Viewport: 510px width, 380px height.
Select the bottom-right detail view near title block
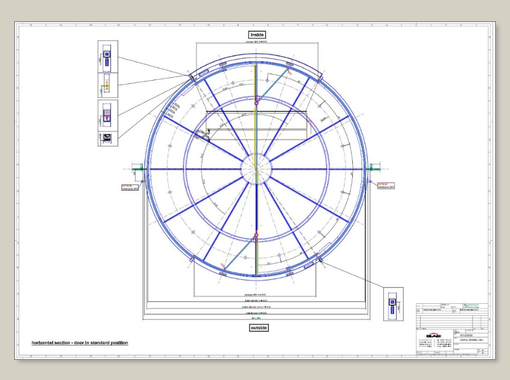(x=393, y=304)
